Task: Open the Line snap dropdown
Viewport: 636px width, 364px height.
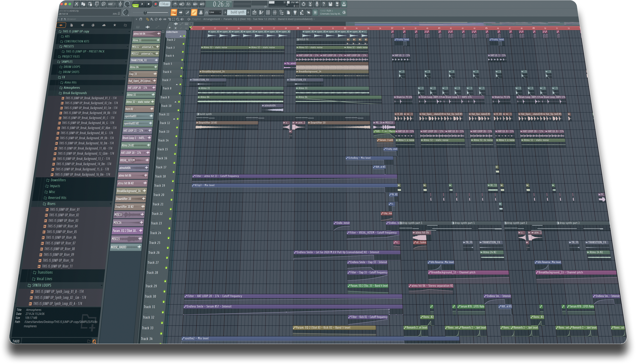Action: pyautogui.click(x=215, y=12)
